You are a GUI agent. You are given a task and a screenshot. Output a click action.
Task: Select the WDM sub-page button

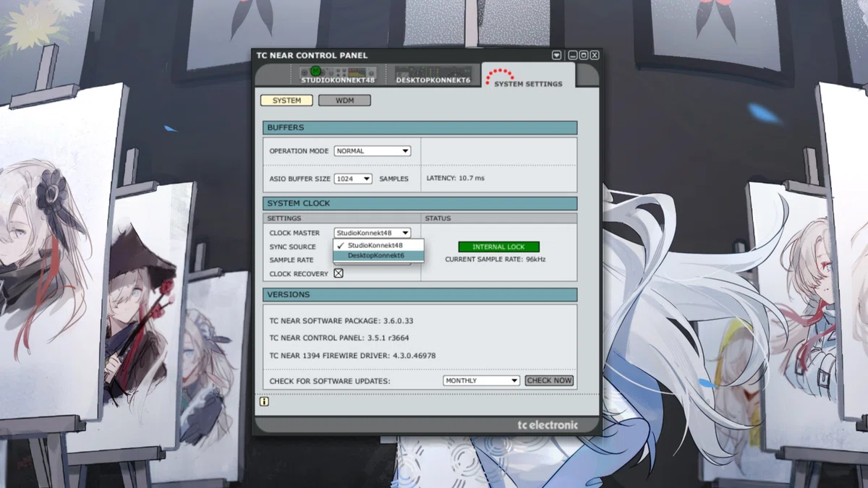click(344, 100)
